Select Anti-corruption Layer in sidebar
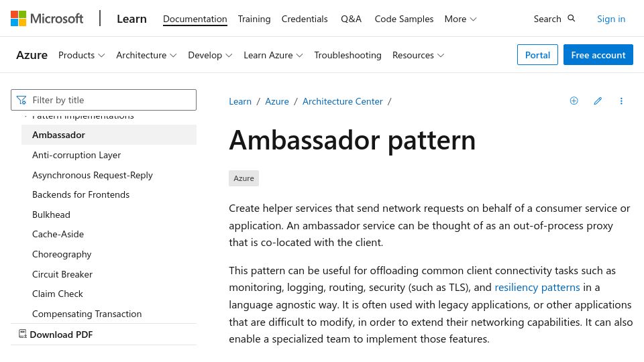 [76, 155]
